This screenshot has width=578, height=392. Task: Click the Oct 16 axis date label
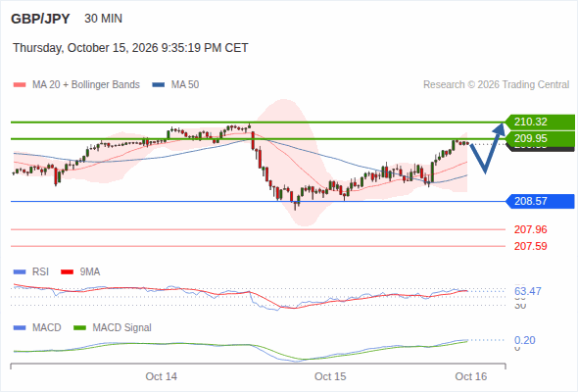(471, 376)
